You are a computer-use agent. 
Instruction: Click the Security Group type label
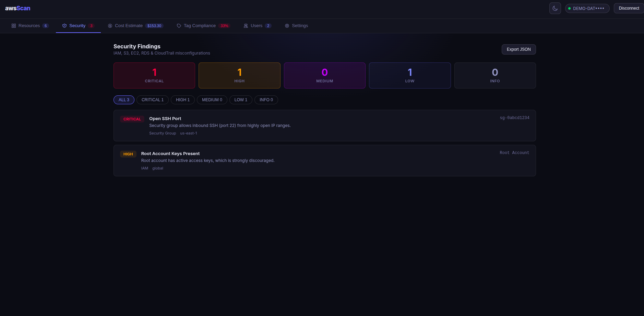(x=163, y=133)
